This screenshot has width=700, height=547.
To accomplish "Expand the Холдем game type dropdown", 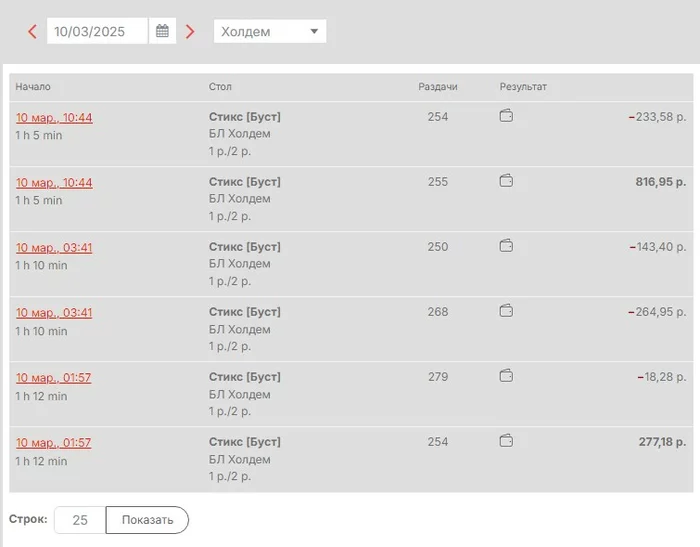I will (x=270, y=31).
